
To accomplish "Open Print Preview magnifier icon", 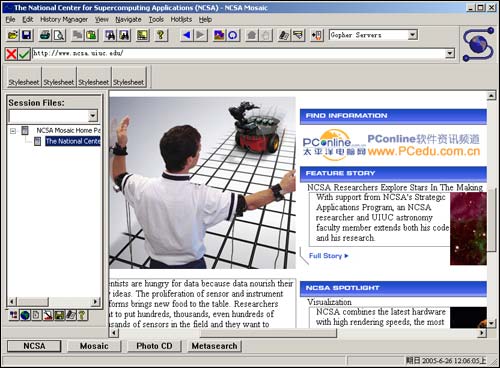I will [x=59, y=35].
